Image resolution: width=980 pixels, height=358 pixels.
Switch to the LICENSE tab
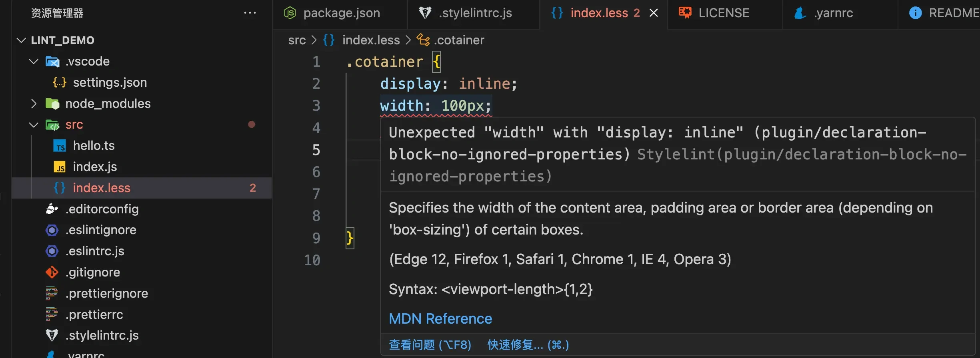(723, 13)
